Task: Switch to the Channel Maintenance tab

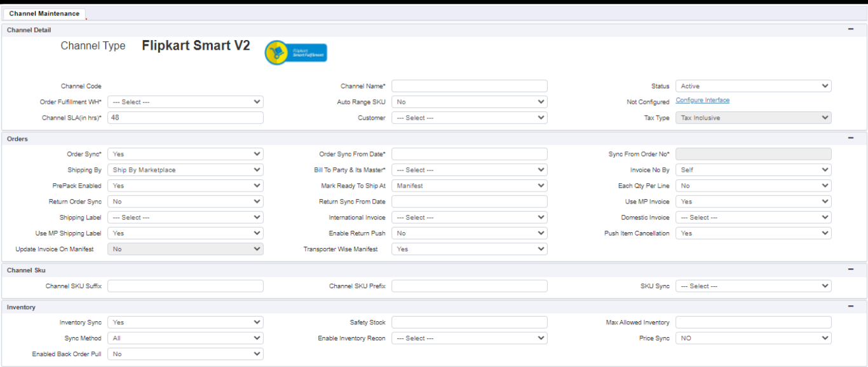Action: pos(44,13)
